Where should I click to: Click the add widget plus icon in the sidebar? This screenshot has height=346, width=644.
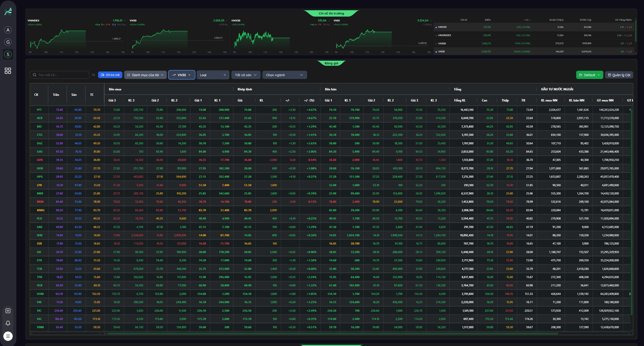(8, 311)
